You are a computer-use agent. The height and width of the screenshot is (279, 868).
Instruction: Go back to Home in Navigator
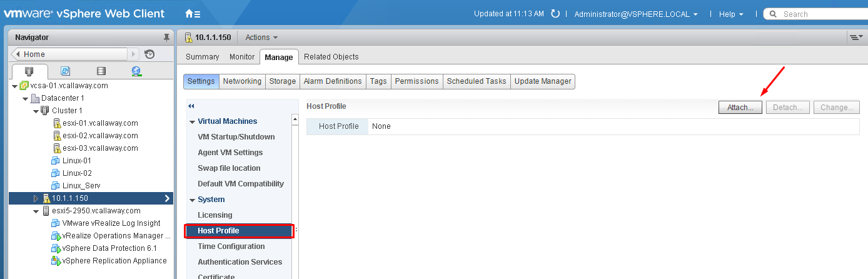(70, 54)
